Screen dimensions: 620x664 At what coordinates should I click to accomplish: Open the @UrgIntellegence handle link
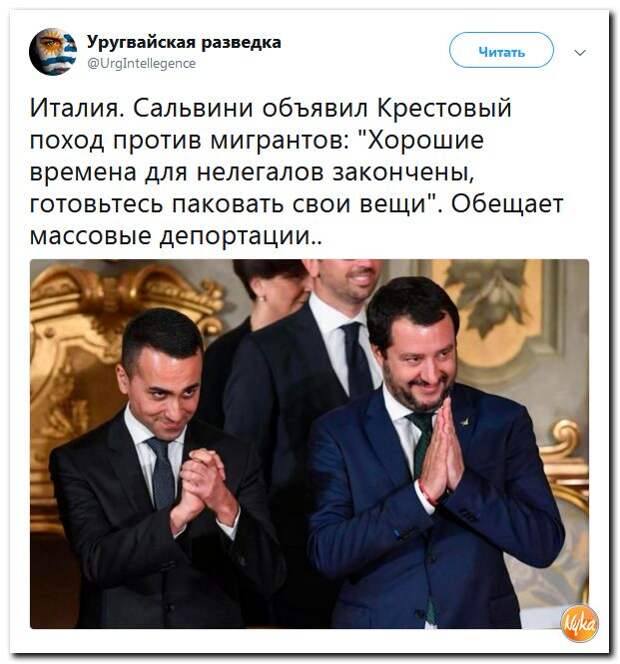click(141, 64)
